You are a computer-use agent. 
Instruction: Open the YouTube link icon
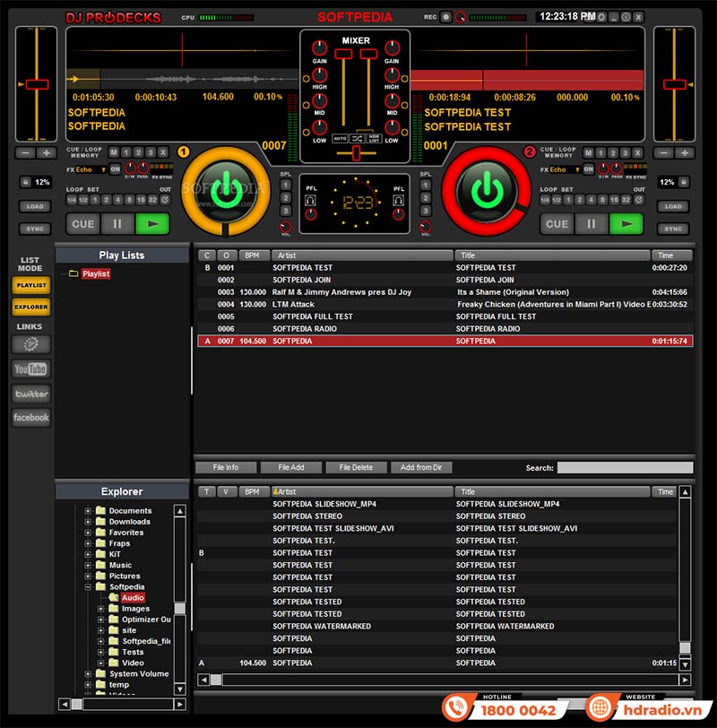click(31, 368)
